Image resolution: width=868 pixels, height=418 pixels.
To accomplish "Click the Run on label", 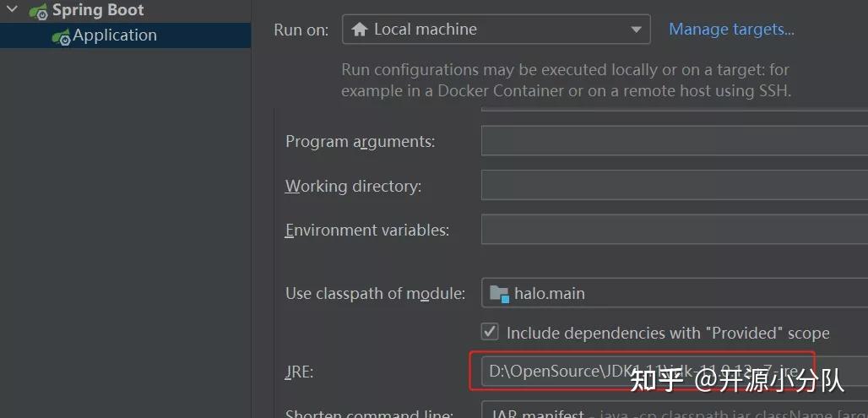I will (301, 30).
